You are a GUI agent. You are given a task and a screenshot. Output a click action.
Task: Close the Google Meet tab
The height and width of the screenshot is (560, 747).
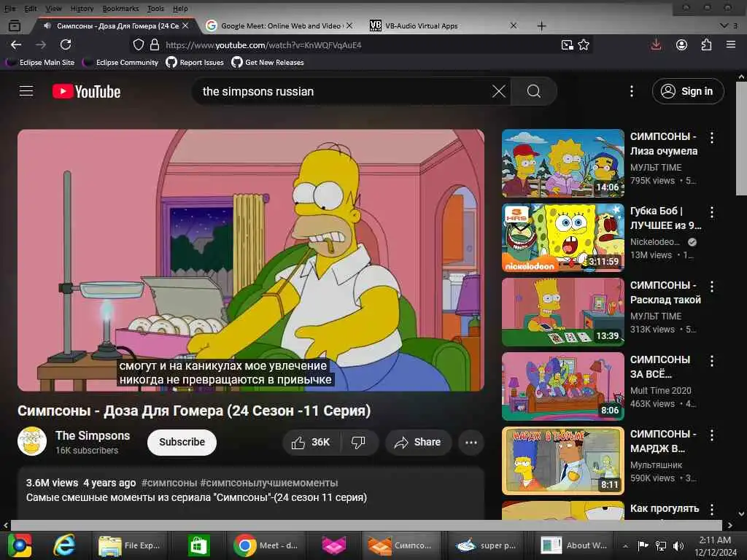349,26
